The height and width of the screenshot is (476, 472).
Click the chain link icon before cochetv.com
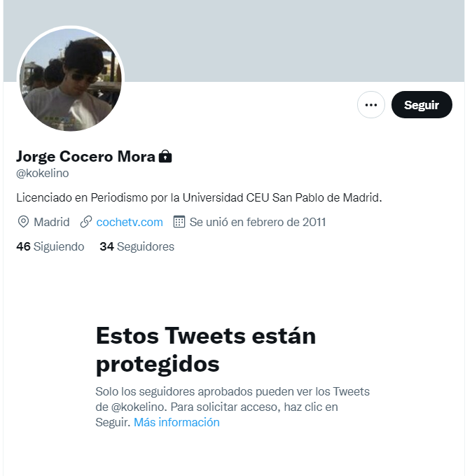click(86, 222)
